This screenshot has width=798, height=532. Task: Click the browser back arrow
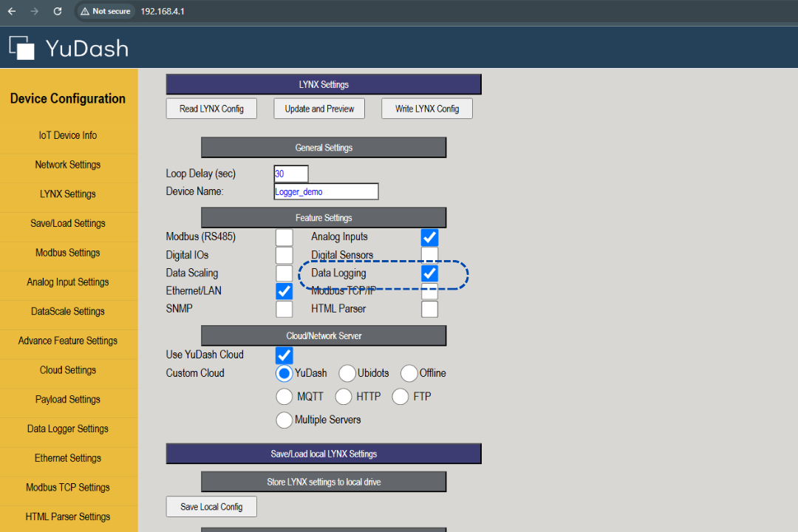click(x=12, y=11)
